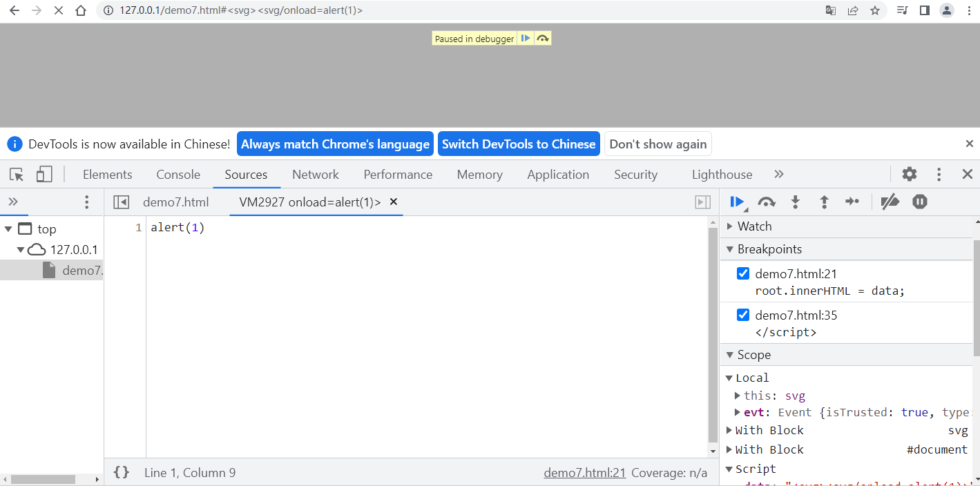Step into next function call
This screenshot has width=980, height=486.
tap(796, 202)
